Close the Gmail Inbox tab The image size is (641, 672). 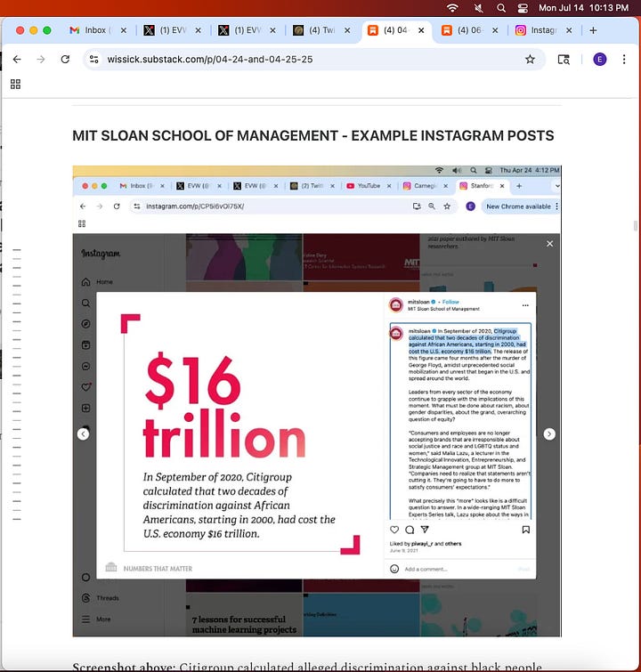(x=124, y=30)
